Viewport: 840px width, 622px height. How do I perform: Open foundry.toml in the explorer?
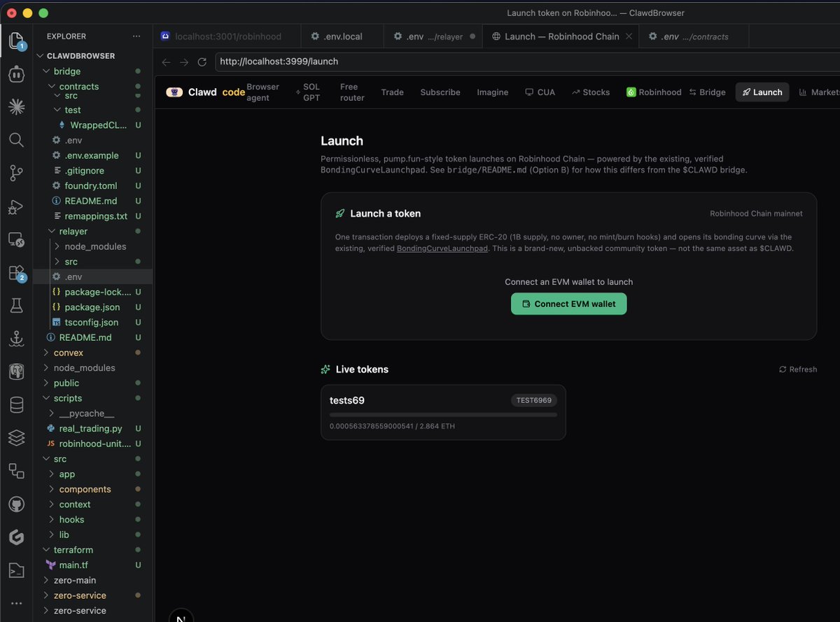[x=90, y=185]
